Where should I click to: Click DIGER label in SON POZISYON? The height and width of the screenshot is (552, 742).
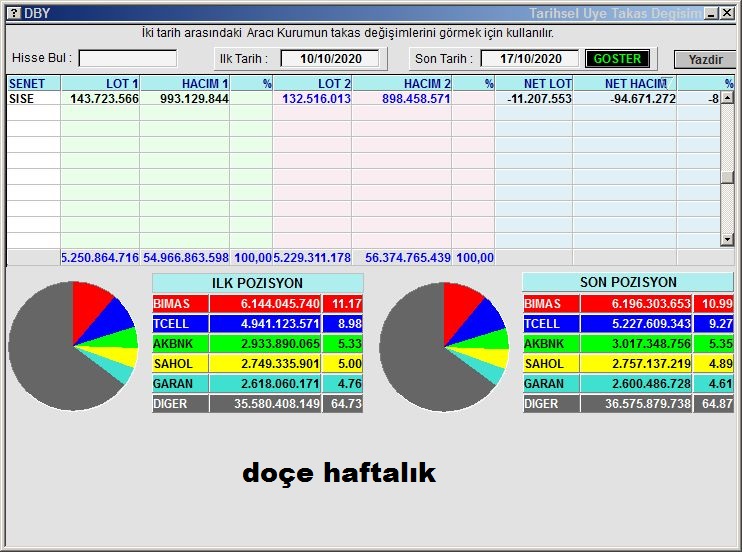[551, 404]
